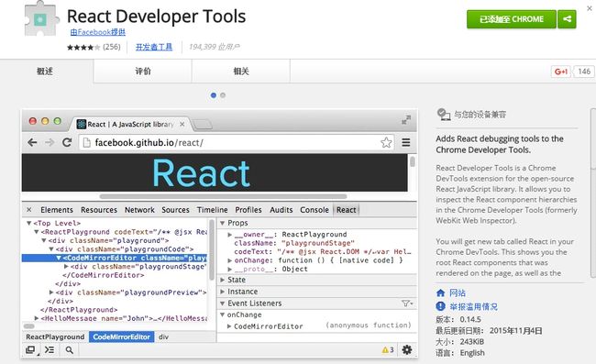Expand the __owner__ prop

(229, 235)
